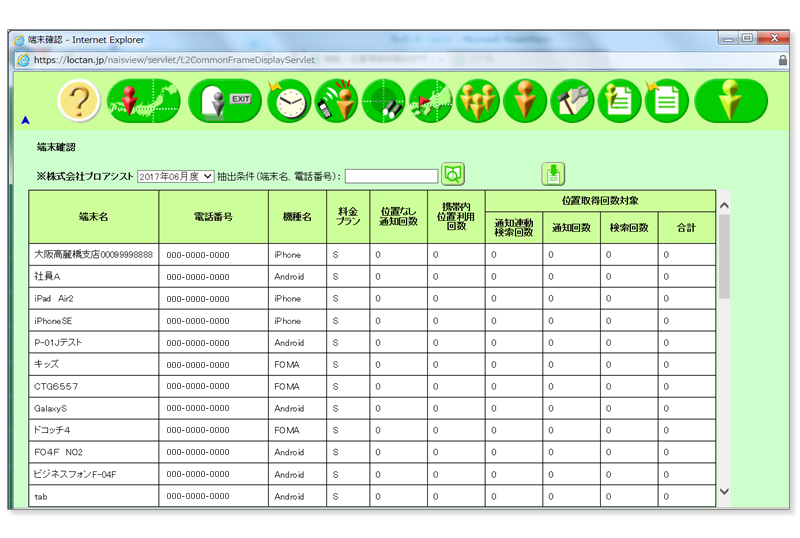Open the clock schedule icon
This screenshot has height=538, width=800.
(289, 101)
